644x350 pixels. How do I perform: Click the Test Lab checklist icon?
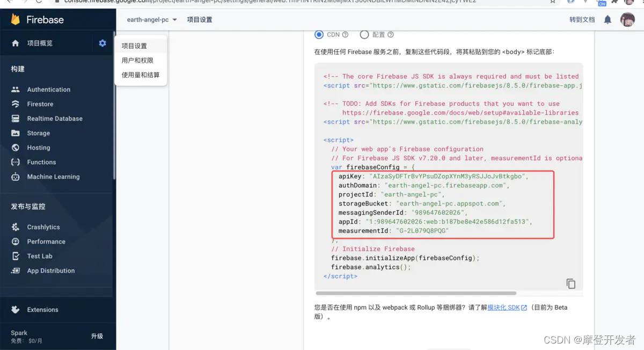tap(16, 256)
